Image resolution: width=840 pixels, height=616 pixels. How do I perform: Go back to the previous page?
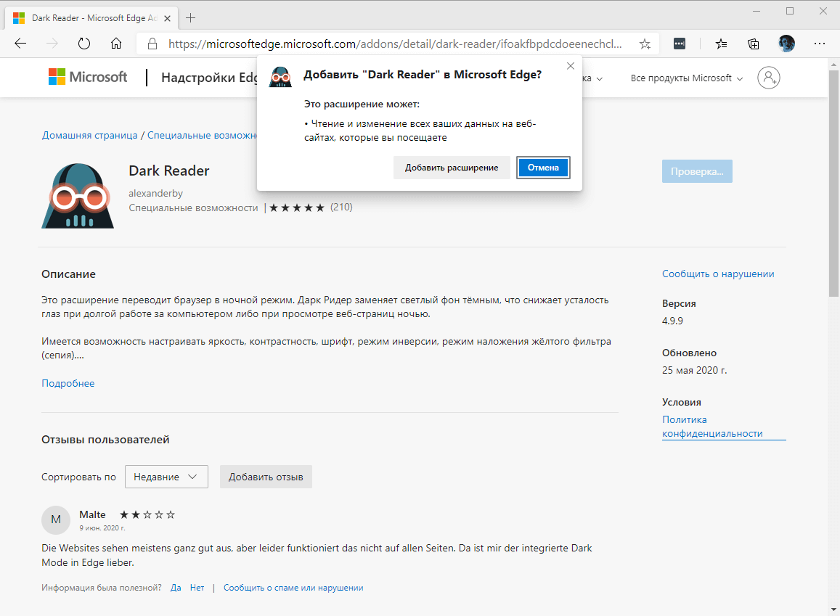point(20,44)
